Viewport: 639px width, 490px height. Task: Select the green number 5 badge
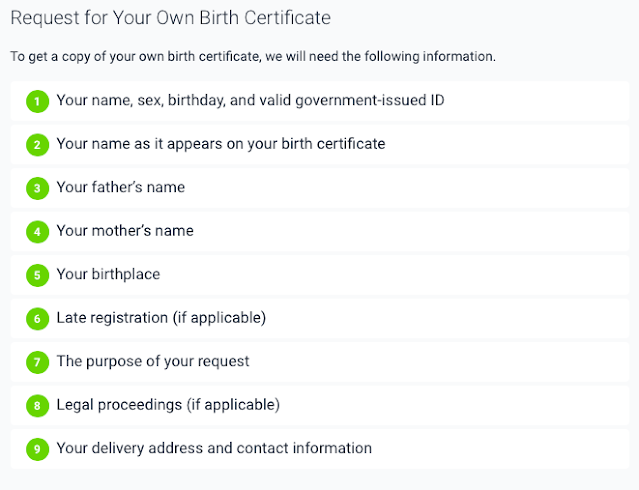tap(37, 275)
